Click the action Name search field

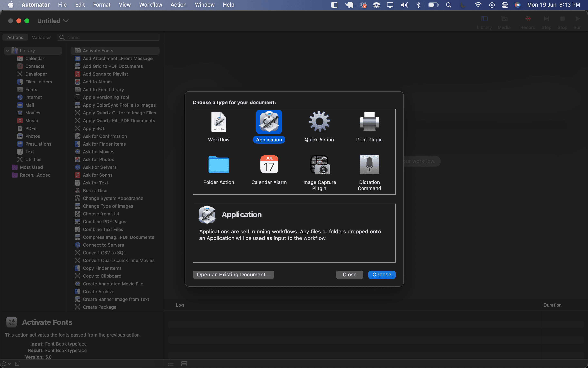pyautogui.click(x=109, y=37)
